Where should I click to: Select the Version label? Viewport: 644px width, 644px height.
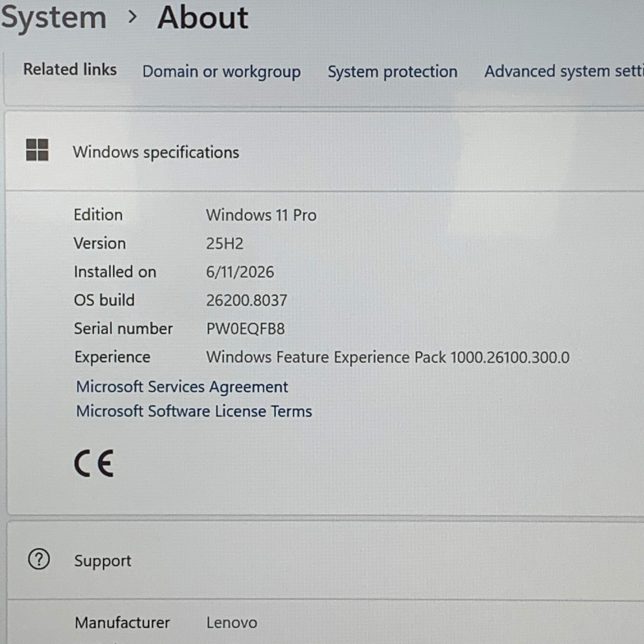click(x=100, y=243)
